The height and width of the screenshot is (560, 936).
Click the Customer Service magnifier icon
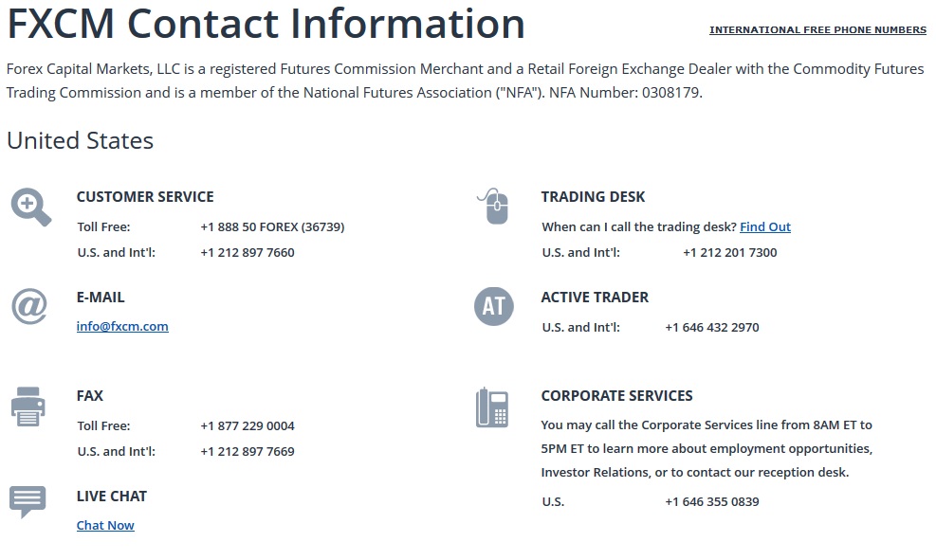click(31, 208)
